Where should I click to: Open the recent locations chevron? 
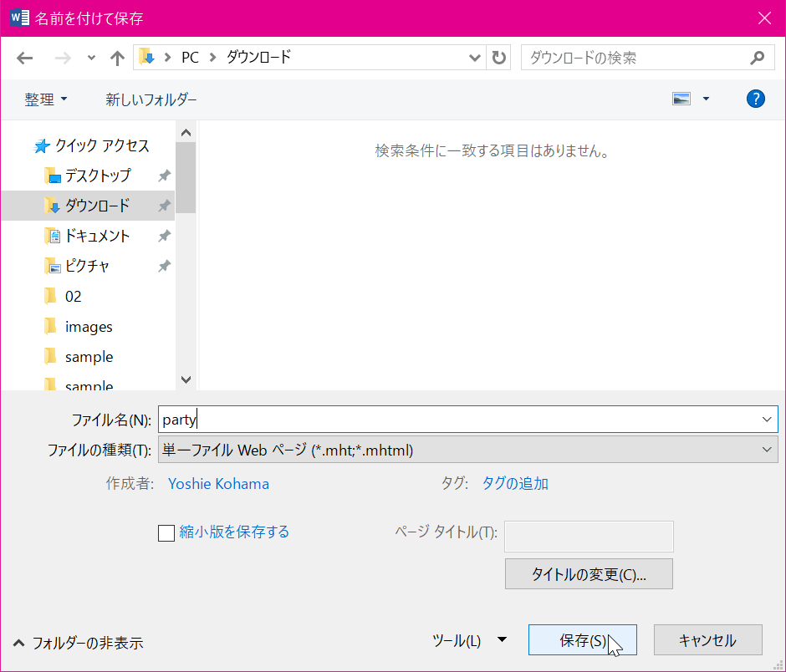click(91, 59)
